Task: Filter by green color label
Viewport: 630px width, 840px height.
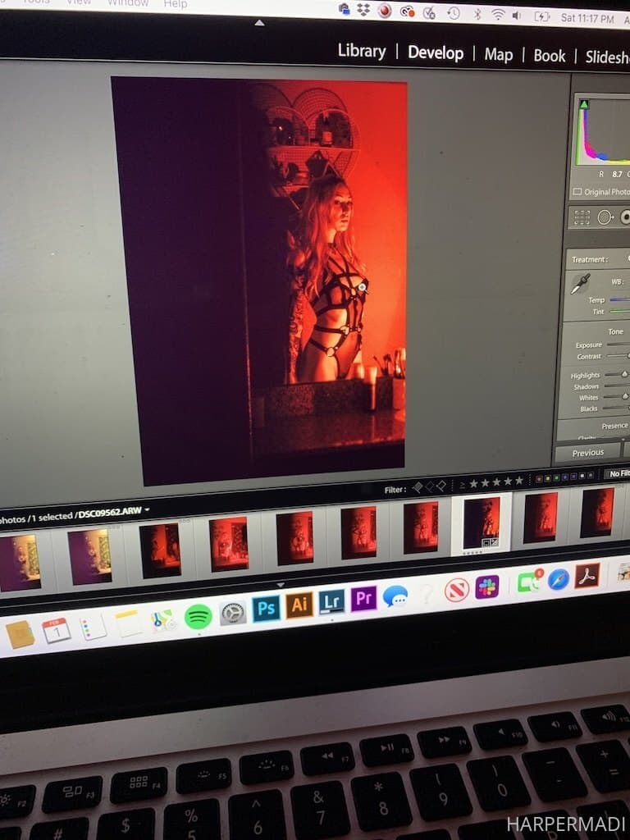Action: point(556,477)
